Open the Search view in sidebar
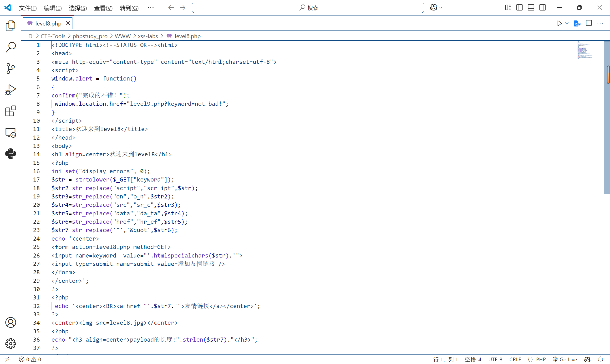Image resolution: width=610 pixels, height=364 pixels. pyautogui.click(x=10, y=47)
